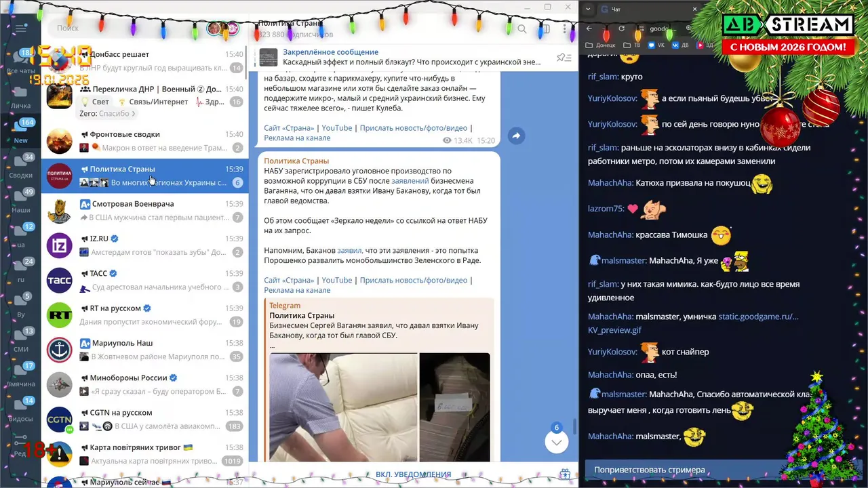This screenshot has height=488, width=868.
Task: Open the browser zoom magnifier icon
Action: click(689, 28)
